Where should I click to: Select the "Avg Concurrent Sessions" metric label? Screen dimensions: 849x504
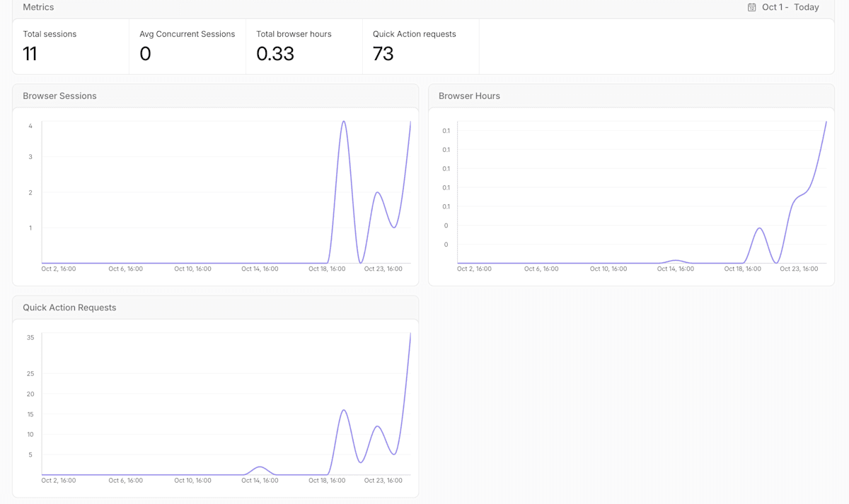(x=187, y=34)
